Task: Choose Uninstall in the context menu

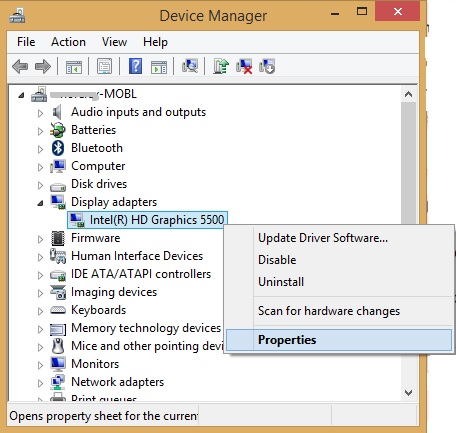Action: coord(339,282)
